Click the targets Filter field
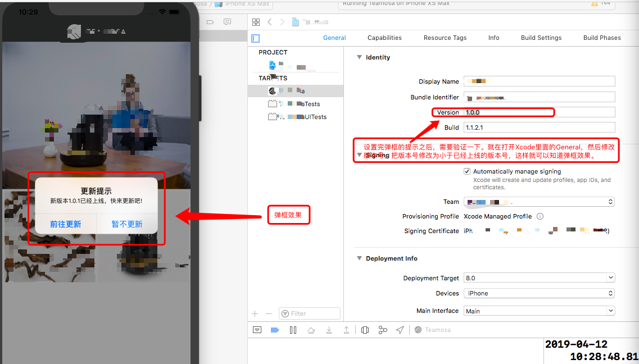 [x=309, y=313]
